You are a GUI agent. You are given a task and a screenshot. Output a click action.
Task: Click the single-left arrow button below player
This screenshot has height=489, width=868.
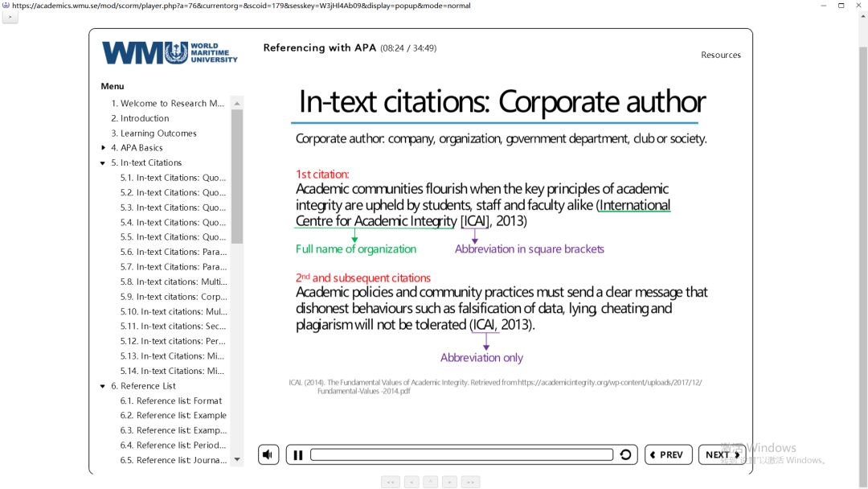coord(411,483)
